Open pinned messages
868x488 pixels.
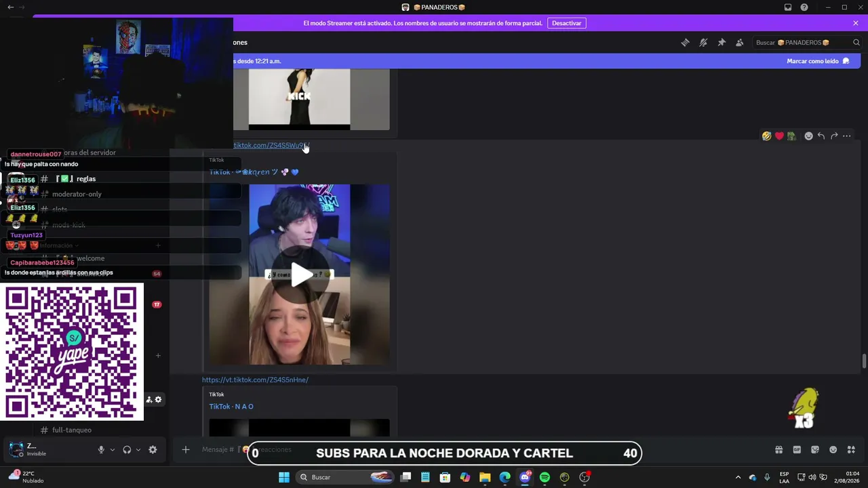(x=722, y=43)
